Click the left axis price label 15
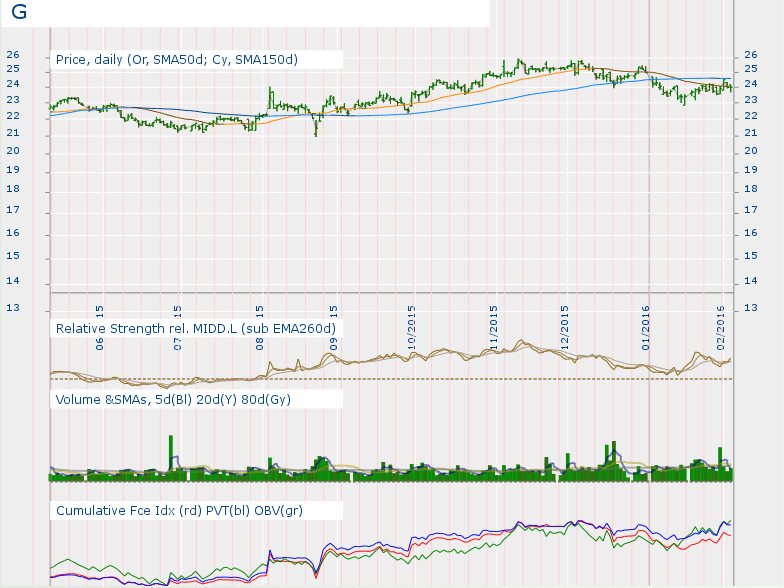Viewport: 784px width, 588px height. tap(12, 257)
